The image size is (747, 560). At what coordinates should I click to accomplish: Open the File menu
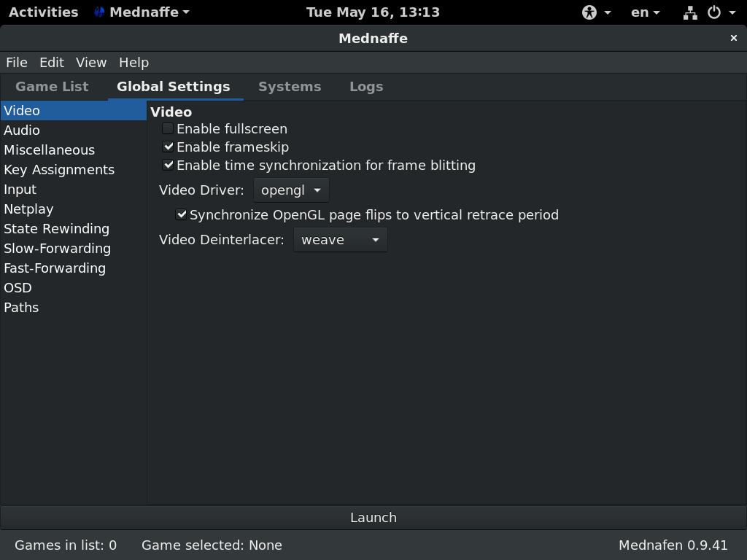16,63
